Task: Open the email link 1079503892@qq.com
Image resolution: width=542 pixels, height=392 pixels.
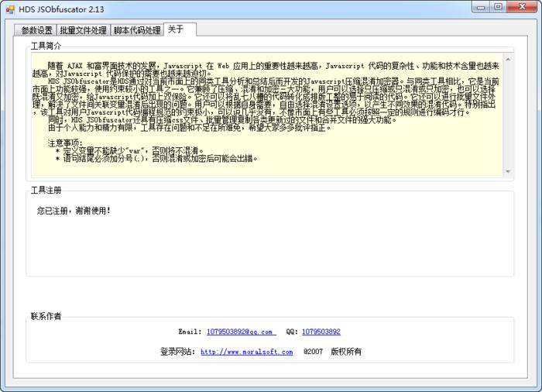Action: 242,332
